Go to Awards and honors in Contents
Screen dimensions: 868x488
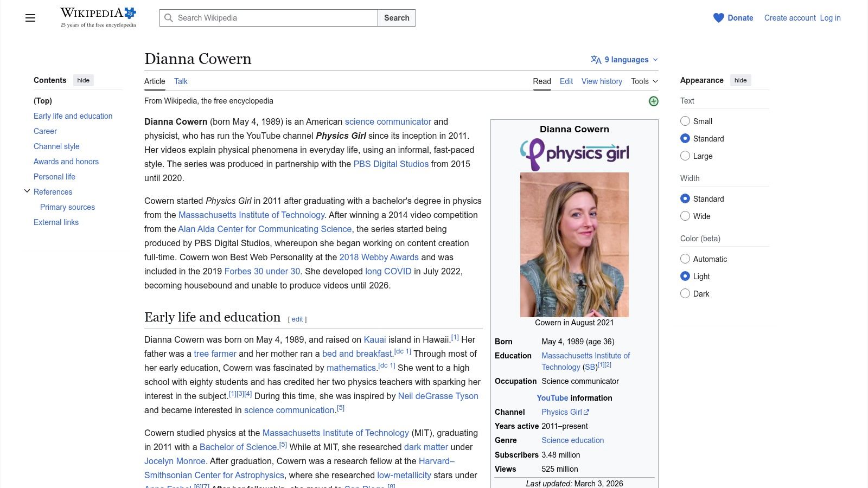[66, 162]
